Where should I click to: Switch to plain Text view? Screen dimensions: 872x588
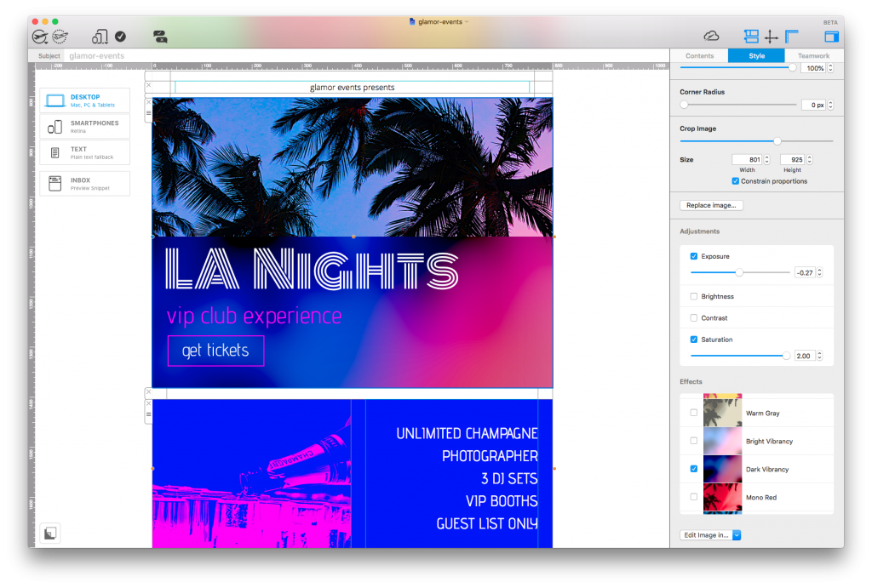click(x=84, y=153)
